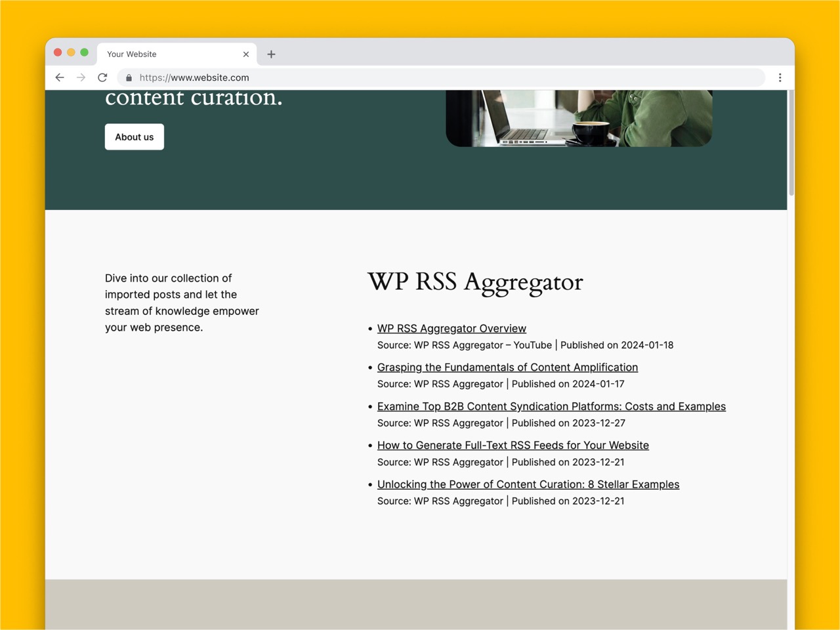840x630 pixels.
Task: Open Examine Top B2B Content Syndication Platforms link
Action: coord(551,406)
